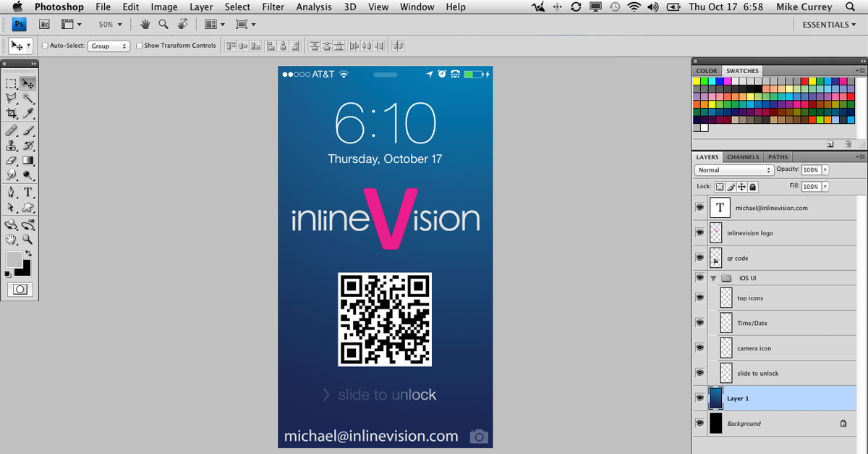
Task: Launch Adobe Bridge from the application bar
Action: (43, 24)
